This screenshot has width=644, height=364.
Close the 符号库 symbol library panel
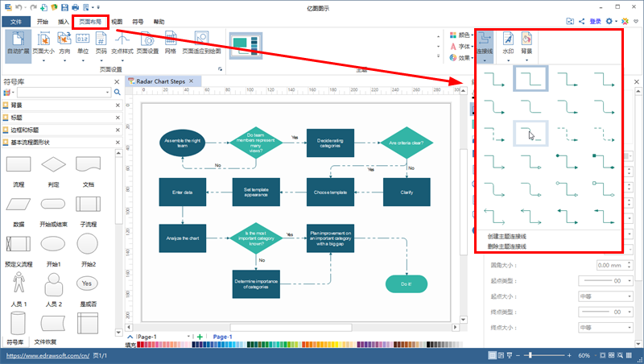pos(117,82)
